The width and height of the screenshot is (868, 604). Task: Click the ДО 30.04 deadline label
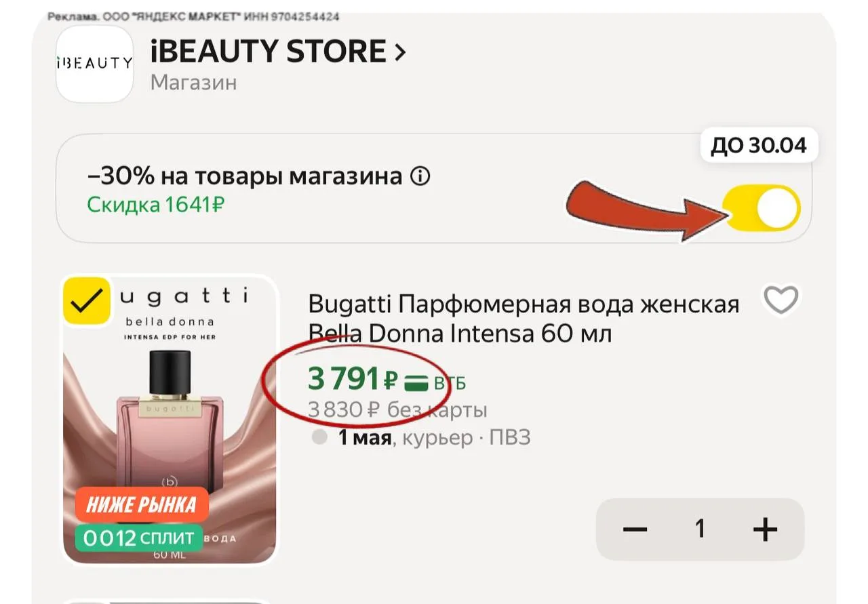tap(759, 146)
